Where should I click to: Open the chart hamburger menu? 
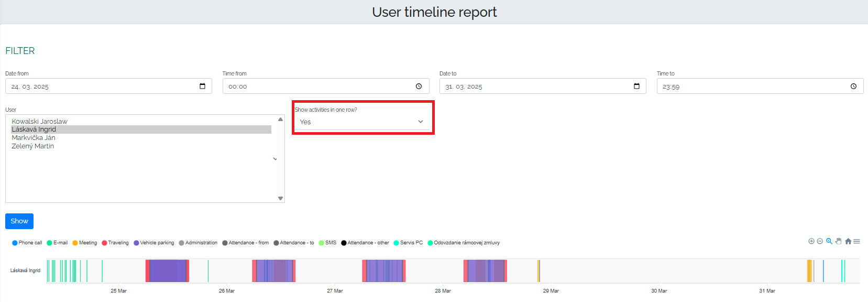(856, 241)
